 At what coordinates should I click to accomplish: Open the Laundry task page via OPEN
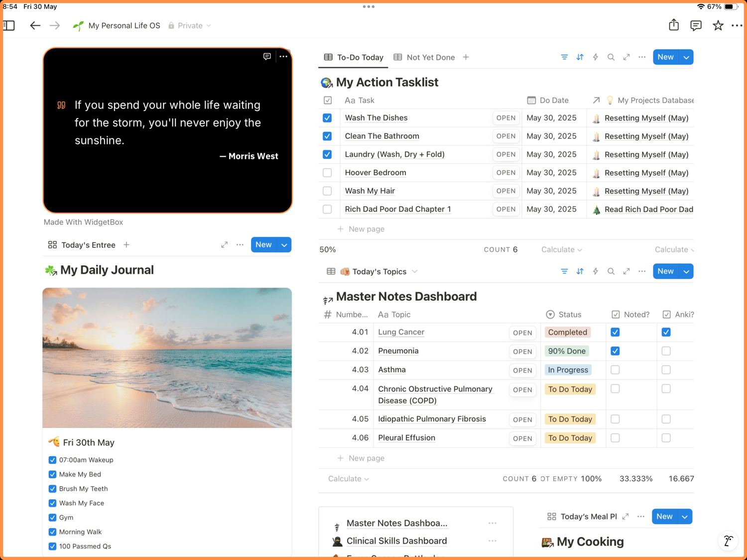[505, 154]
